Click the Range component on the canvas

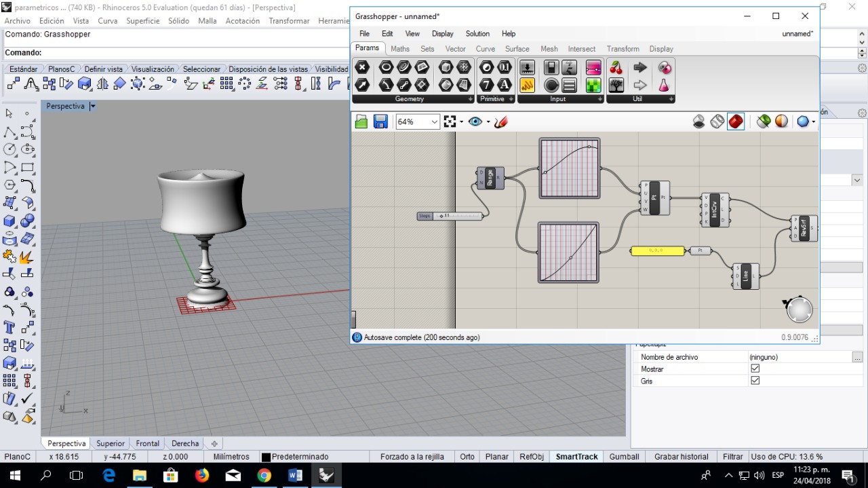pos(490,178)
